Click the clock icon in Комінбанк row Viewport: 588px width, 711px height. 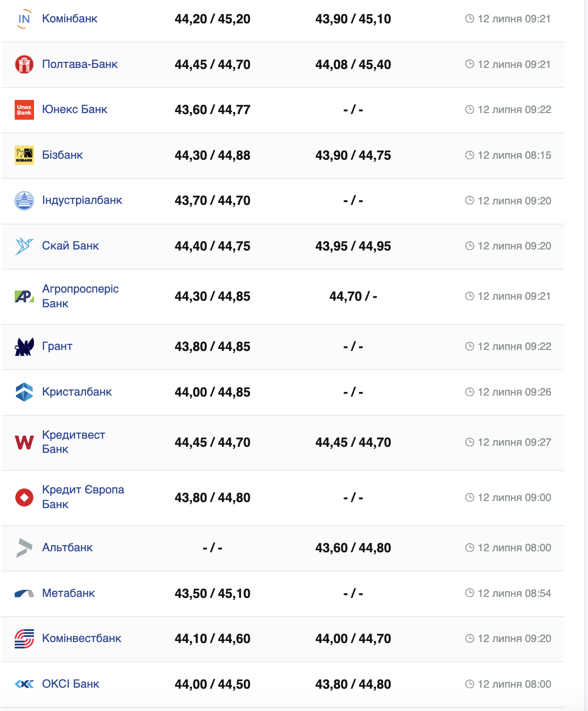pos(469,19)
